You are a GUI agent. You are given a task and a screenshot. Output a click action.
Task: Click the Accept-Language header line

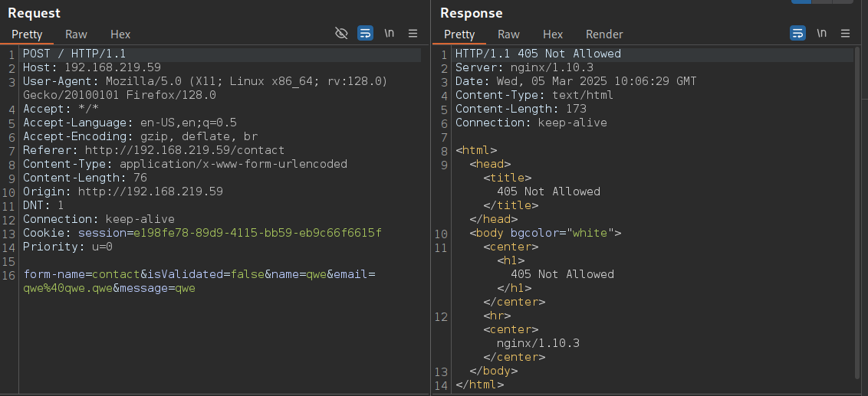pos(130,123)
